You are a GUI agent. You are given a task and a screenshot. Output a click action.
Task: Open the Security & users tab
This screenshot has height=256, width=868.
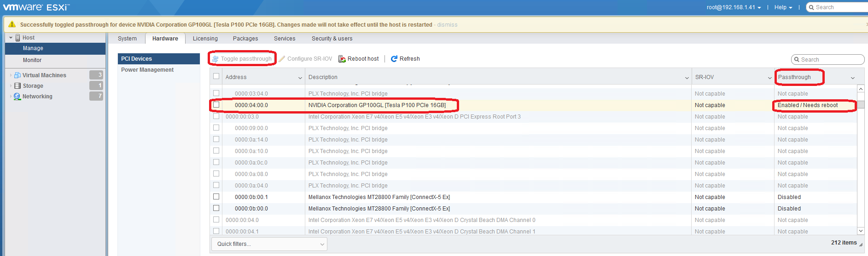point(332,39)
